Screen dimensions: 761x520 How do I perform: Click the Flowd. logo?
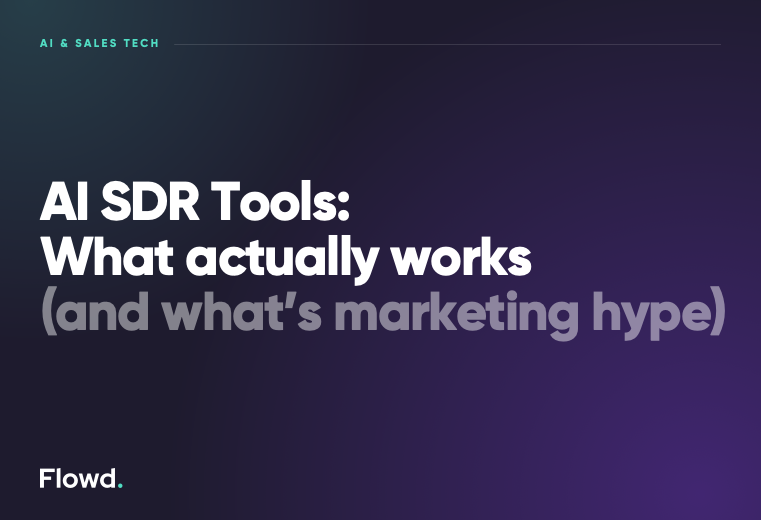click(x=81, y=478)
